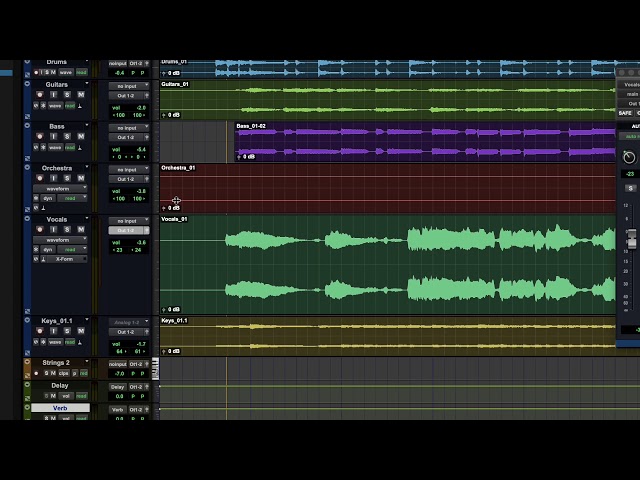The width and height of the screenshot is (640, 480).
Task: Open Vocals waveform track view selector
Action: point(60,240)
